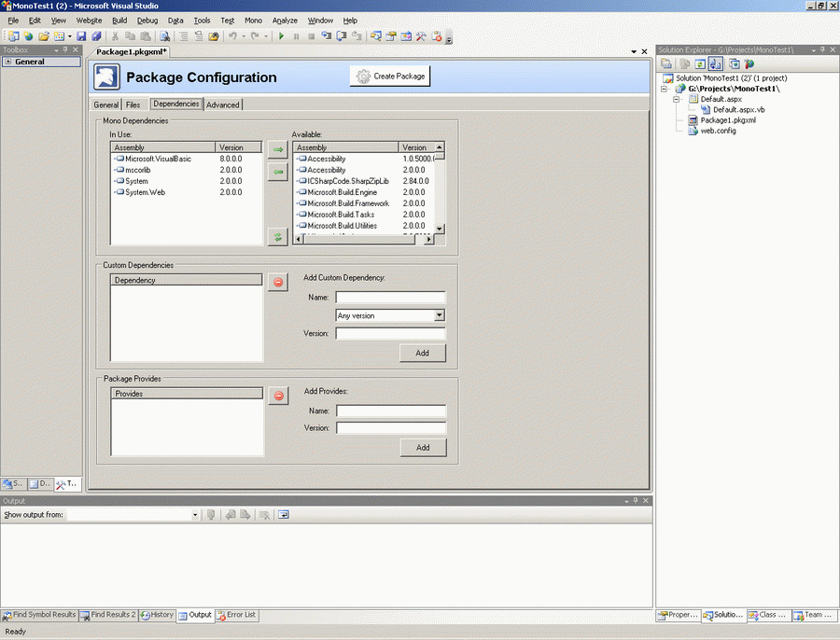This screenshot has width=840, height=640.
Task: Expand the General group in Toolbox
Action: coord(7,62)
